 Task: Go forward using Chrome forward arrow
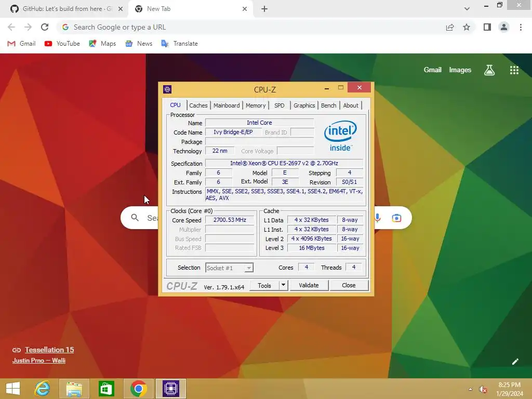pos(28,27)
